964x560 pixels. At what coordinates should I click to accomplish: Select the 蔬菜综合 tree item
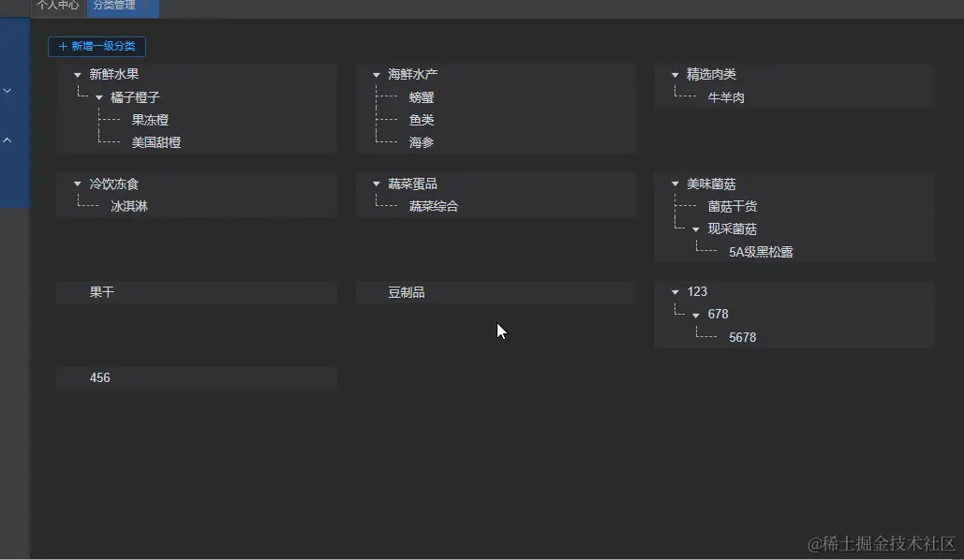click(434, 206)
